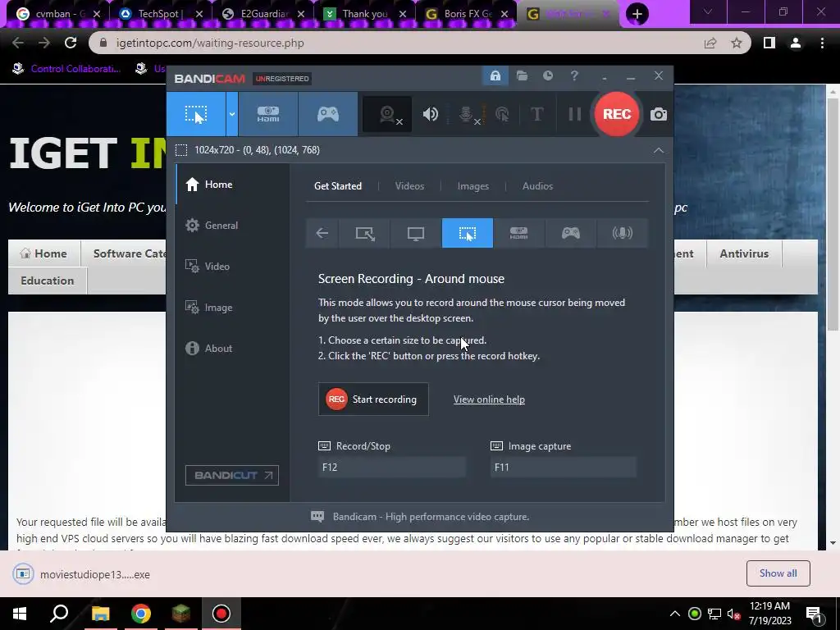The height and width of the screenshot is (630, 840).
Task: Open Chrome three-dot menu
Action: pos(822,43)
